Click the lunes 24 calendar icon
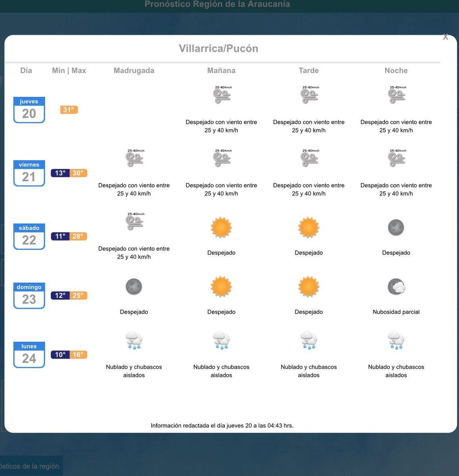 (29, 355)
